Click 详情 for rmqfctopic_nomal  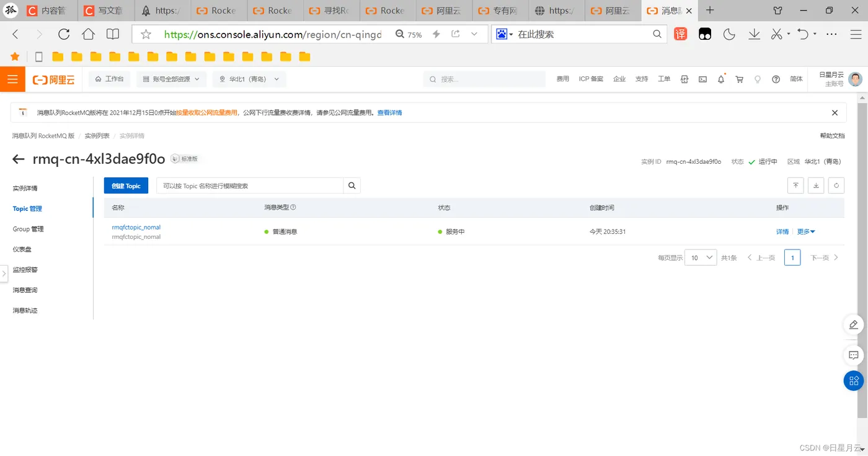(782, 231)
